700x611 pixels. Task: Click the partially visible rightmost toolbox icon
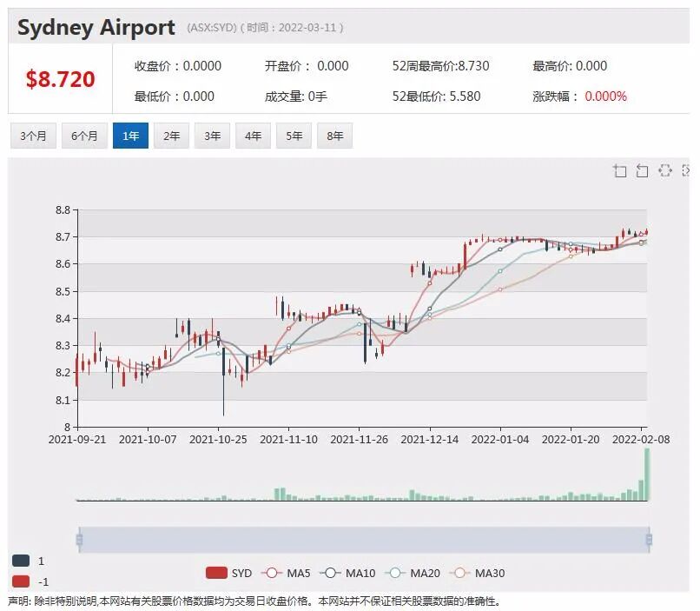coord(686,170)
